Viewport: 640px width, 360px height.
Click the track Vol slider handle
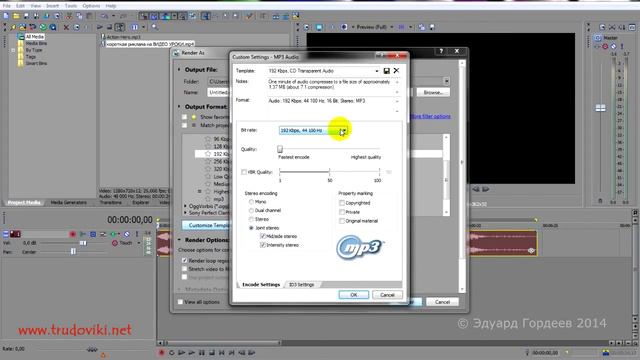[x=83, y=243]
